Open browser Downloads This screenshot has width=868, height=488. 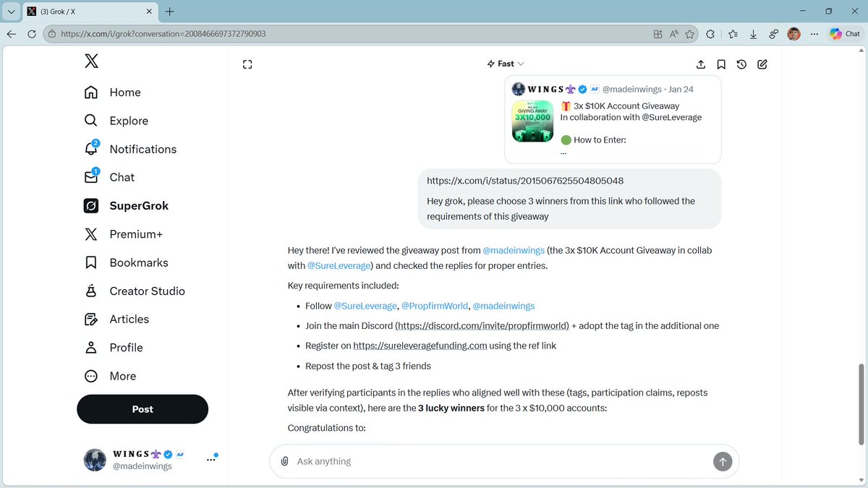(x=752, y=33)
